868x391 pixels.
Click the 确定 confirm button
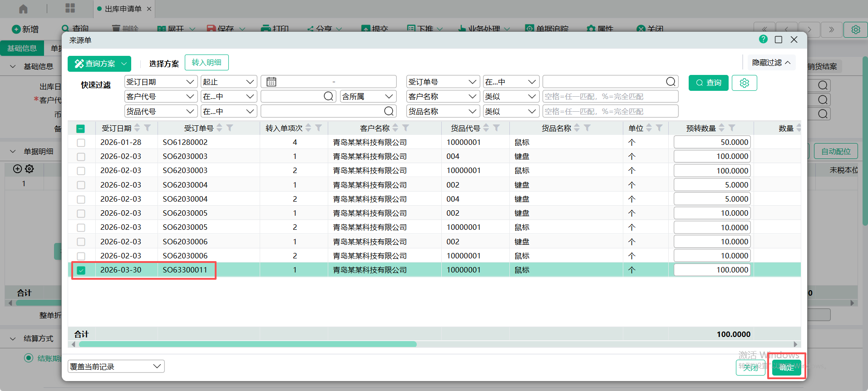click(786, 367)
